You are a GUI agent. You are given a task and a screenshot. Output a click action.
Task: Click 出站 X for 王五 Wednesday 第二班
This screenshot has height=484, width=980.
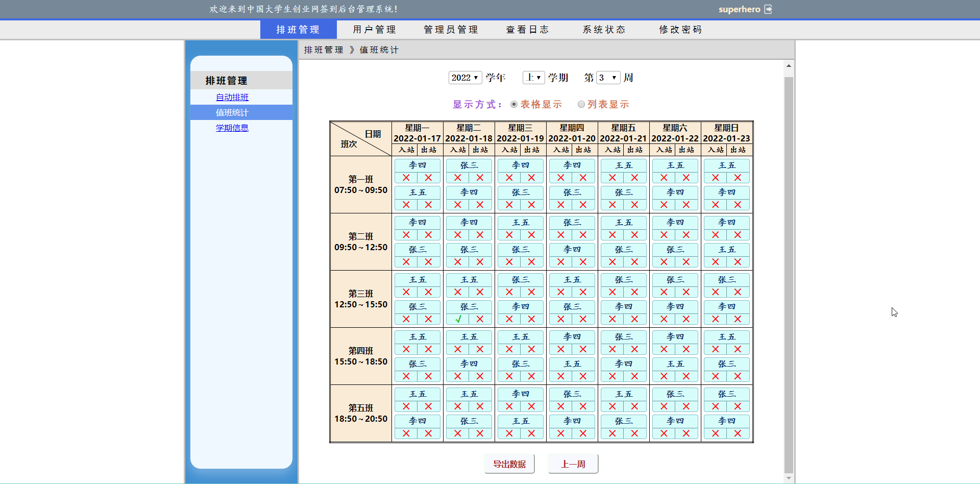pyautogui.click(x=531, y=235)
